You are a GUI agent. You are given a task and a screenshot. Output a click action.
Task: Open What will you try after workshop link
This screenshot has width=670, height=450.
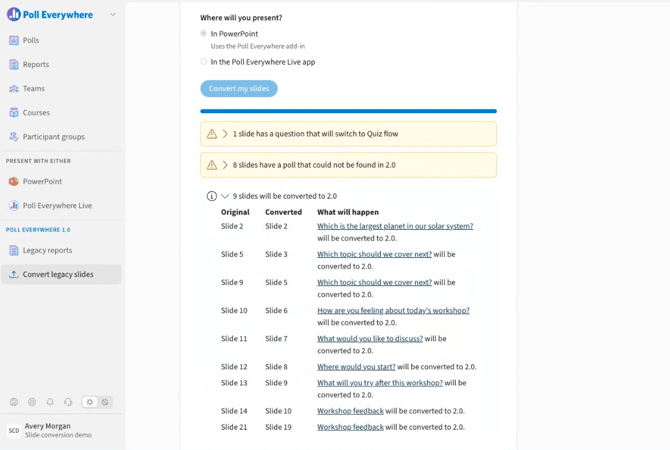point(380,383)
